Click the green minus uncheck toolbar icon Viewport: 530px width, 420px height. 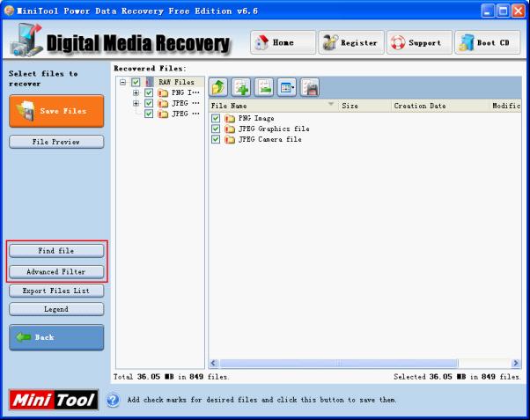(x=264, y=87)
